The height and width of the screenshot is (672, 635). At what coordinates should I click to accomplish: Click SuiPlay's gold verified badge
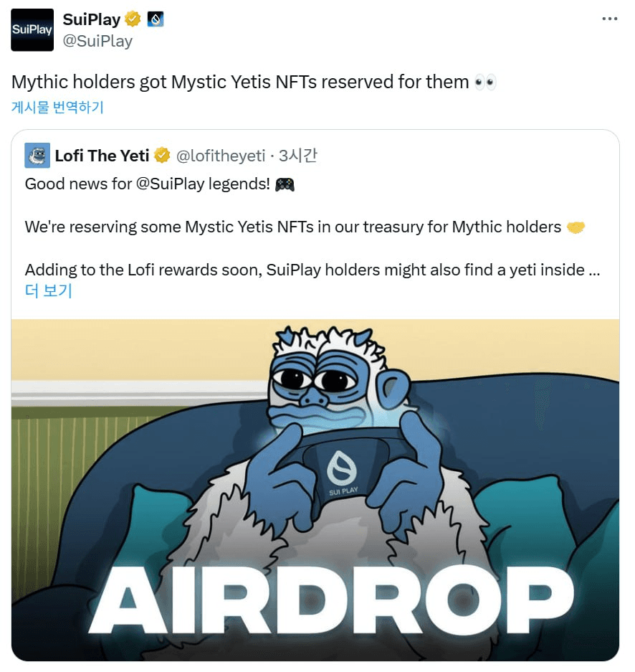(x=133, y=19)
